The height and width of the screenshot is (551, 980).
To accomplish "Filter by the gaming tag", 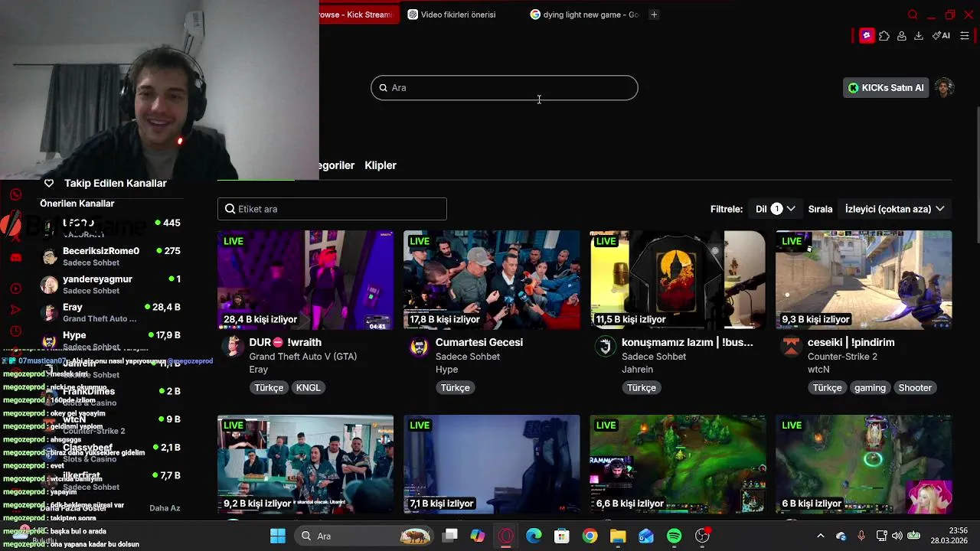I will [870, 388].
